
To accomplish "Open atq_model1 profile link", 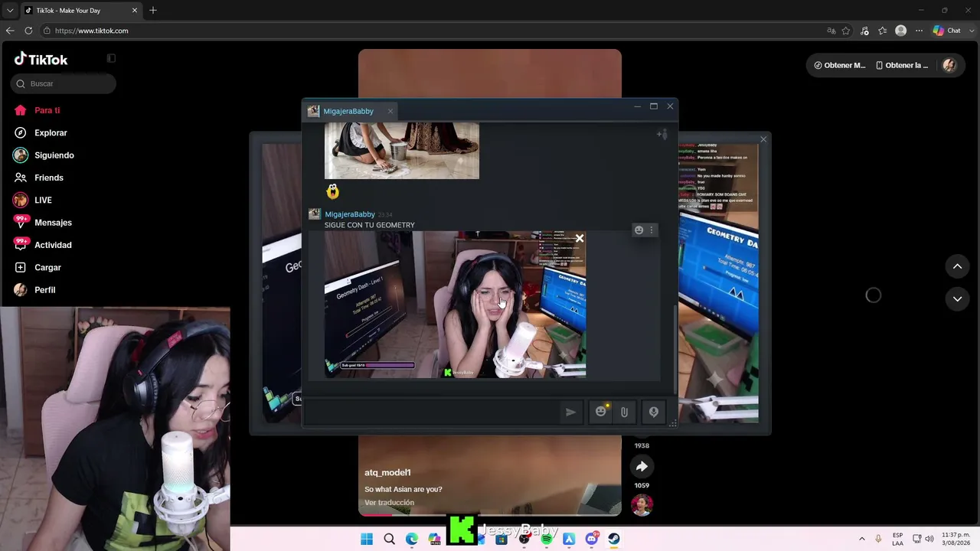I will coord(387,472).
